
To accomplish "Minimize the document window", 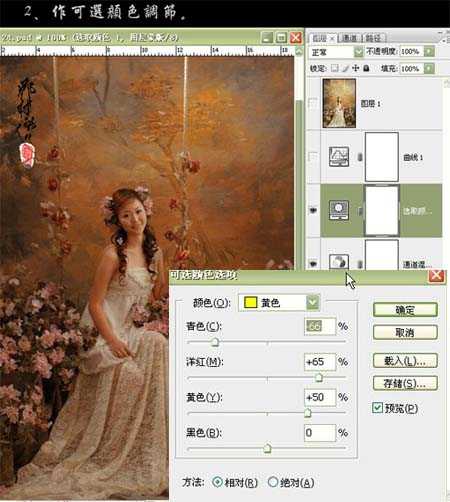I will coord(266,38).
